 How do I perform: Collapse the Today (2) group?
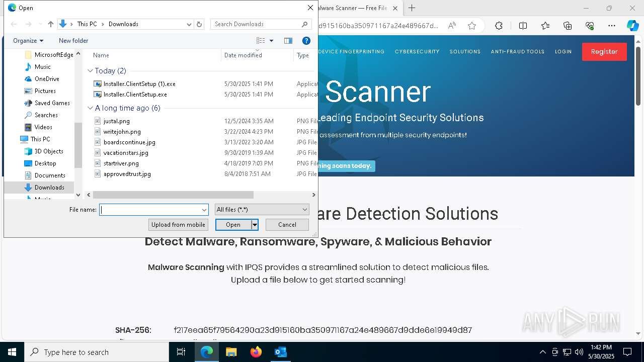(x=91, y=71)
